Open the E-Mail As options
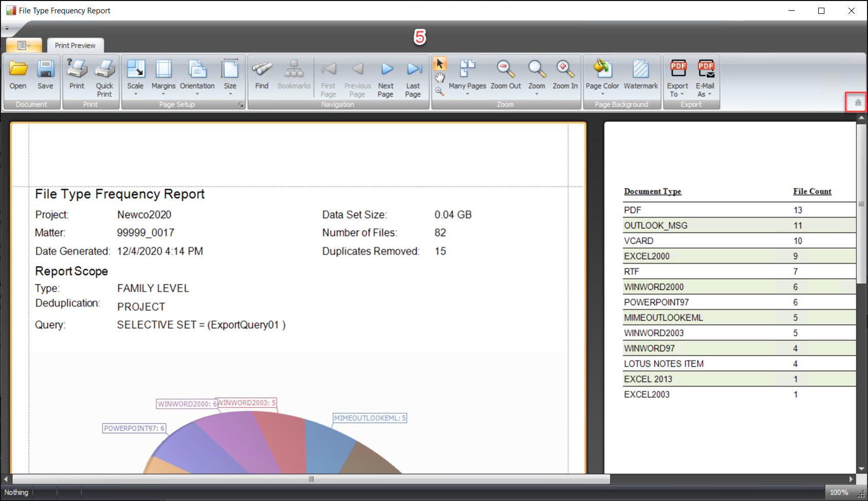Viewport: 868px width, 501px height. tap(705, 78)
